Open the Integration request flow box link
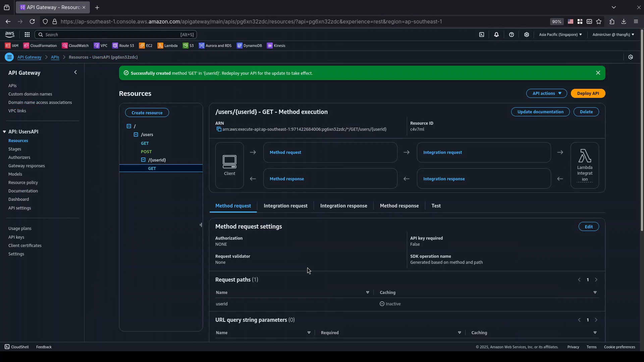 tap(442, 152)
